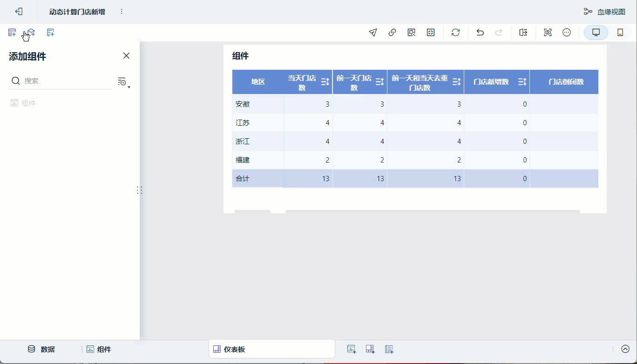This screenshot has height=364, width=637.
Task: Toggle sorting on 当天门店数 column
Action: coord(325,81)
